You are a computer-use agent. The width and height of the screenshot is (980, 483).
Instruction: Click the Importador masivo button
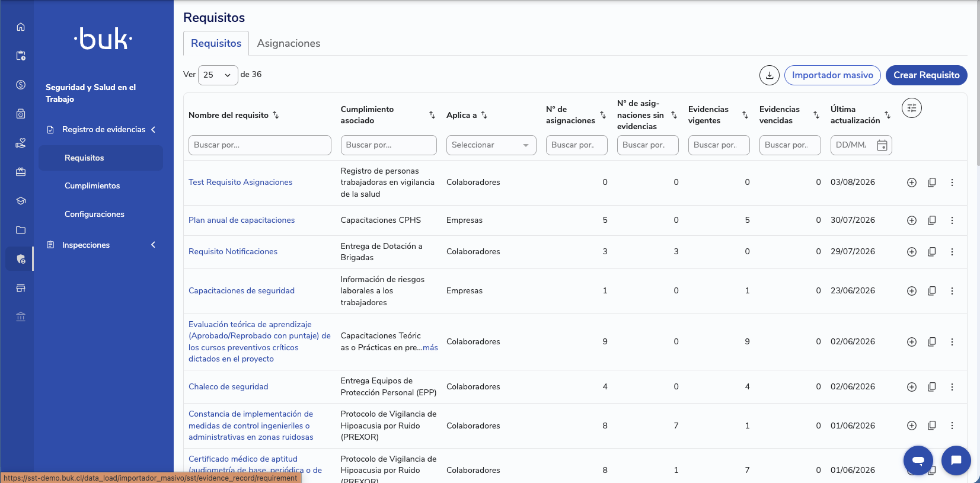click(832, 75)
